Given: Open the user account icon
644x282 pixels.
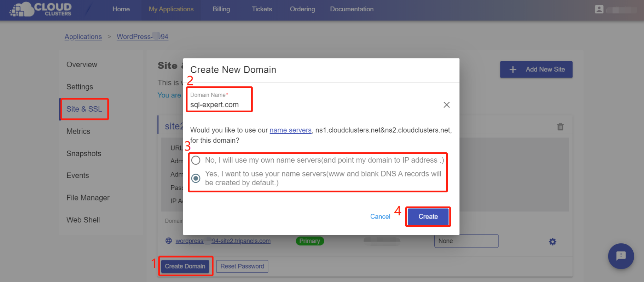Looking at the screenshot, I should [x=599, y=9].
